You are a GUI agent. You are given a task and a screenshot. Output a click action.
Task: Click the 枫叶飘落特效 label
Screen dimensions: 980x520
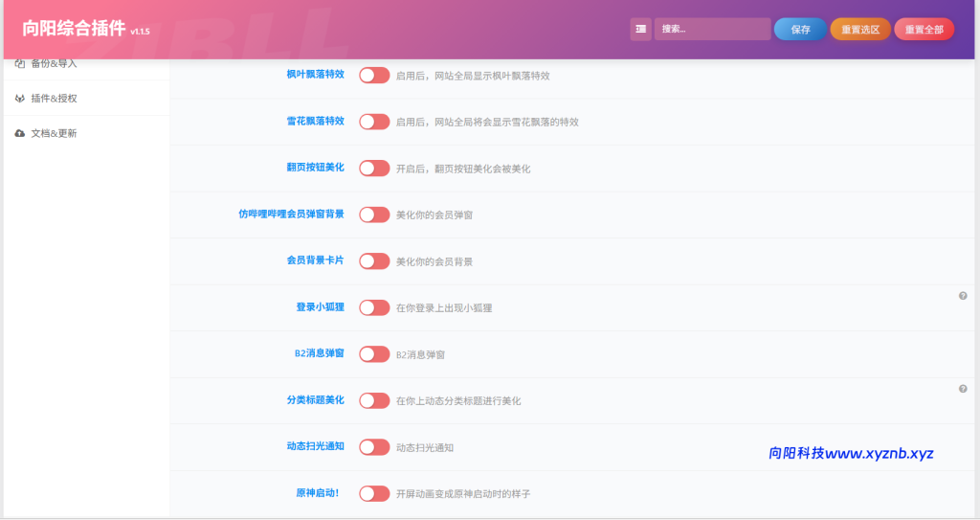click(x=315, y=74)
